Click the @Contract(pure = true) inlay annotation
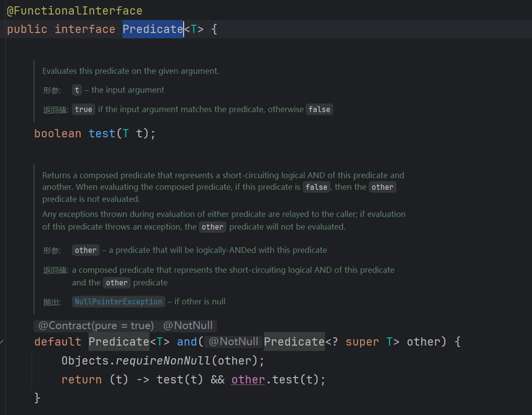The width and height of the screenshot is (532, 415). click(96, 326)
